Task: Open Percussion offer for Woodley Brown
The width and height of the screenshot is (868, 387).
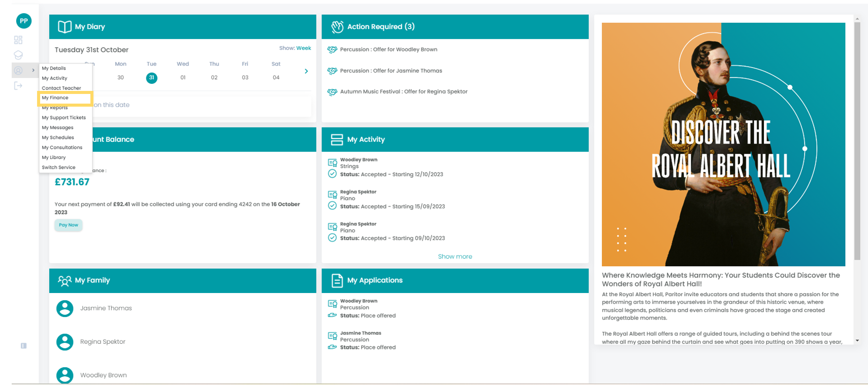Action: 389,49
